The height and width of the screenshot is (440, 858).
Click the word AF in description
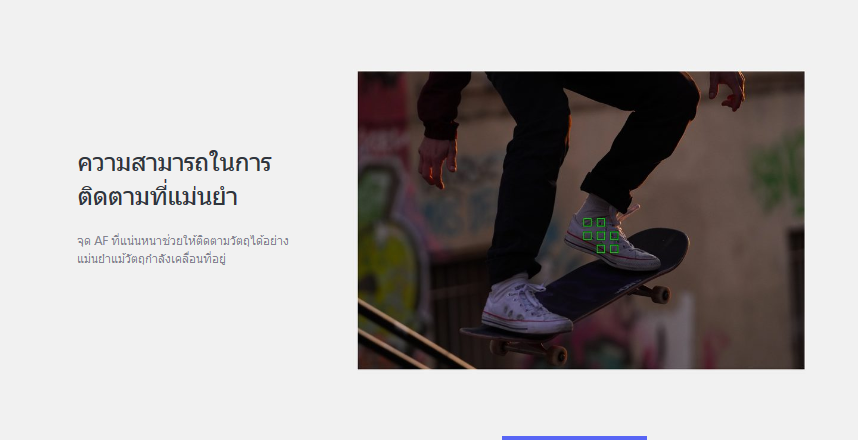(x=101, y=241)
